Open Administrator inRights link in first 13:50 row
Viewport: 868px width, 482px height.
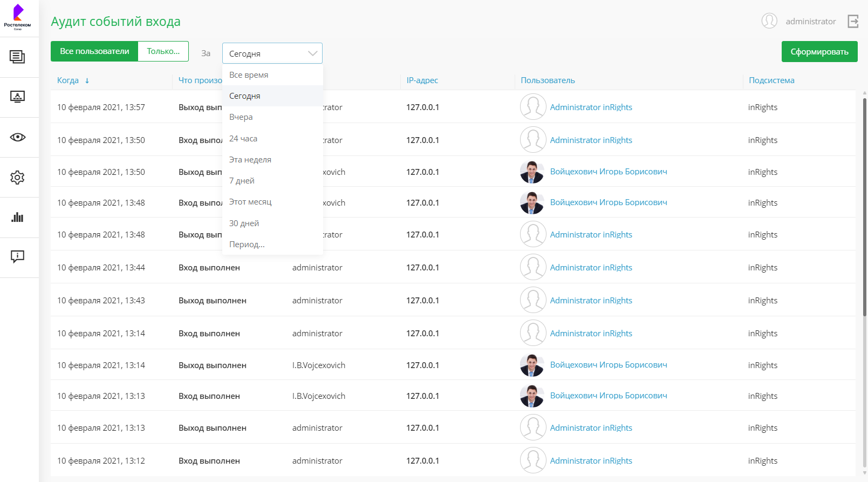591,140
